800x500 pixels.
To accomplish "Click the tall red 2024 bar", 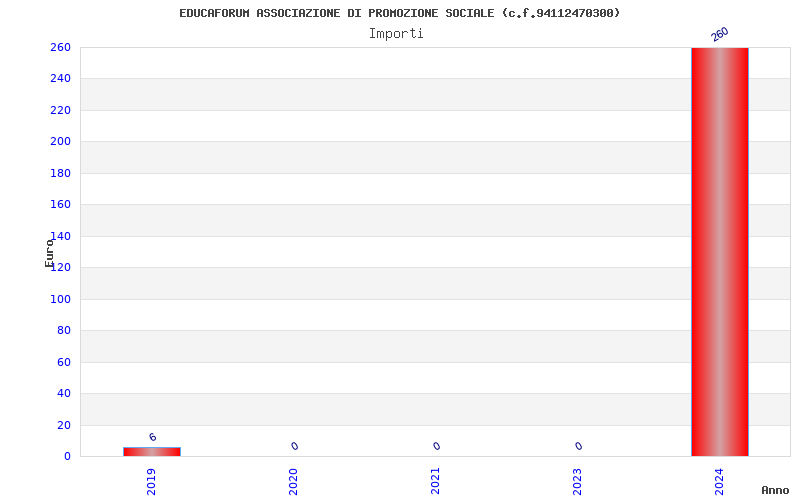I will click(720, 252).
